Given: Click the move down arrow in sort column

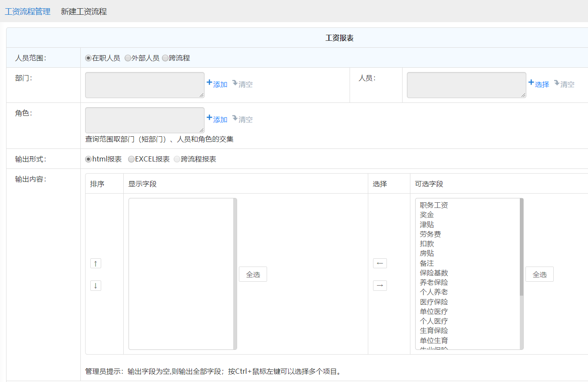Looking at the screenshot, I should click(96, 286).
